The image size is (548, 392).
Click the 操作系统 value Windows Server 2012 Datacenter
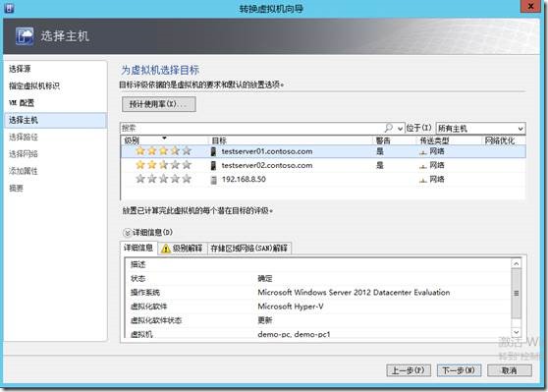click(354, 293)
